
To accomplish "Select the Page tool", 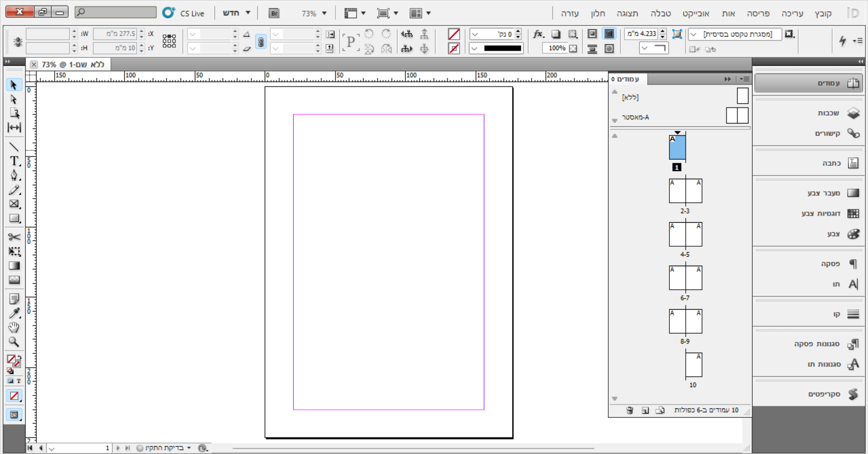I will [14, 113].
